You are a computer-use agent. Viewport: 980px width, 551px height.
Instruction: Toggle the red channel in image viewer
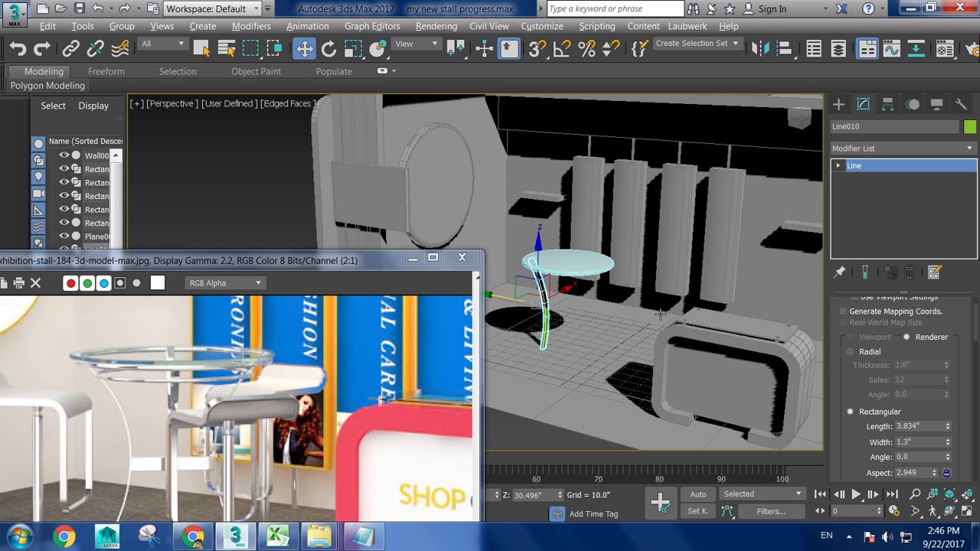point(70,283)
